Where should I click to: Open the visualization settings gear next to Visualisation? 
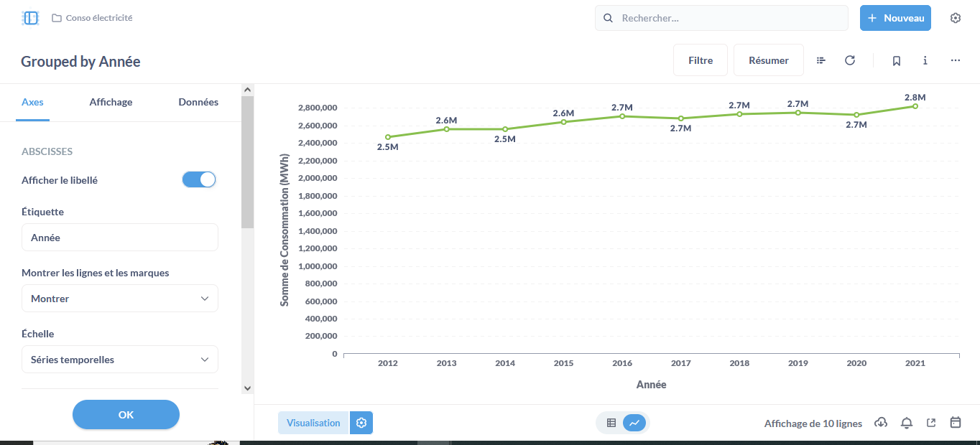pos(361,423)
